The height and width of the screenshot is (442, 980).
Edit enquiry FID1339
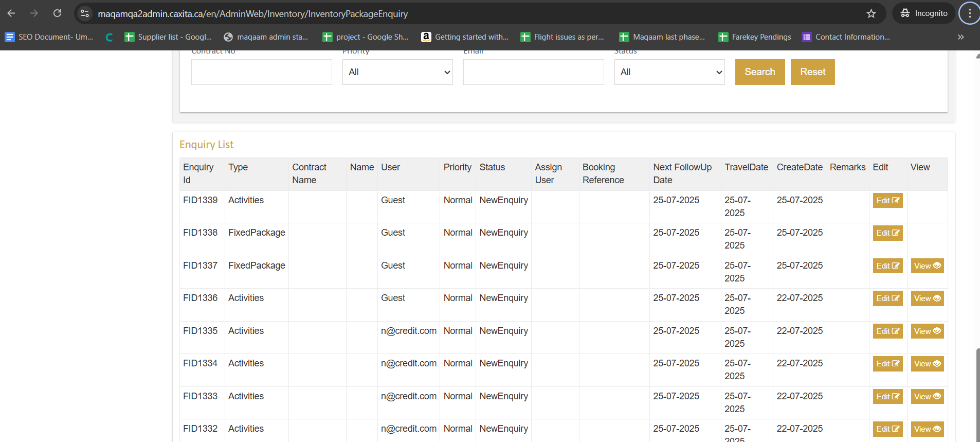click(887, 201)
